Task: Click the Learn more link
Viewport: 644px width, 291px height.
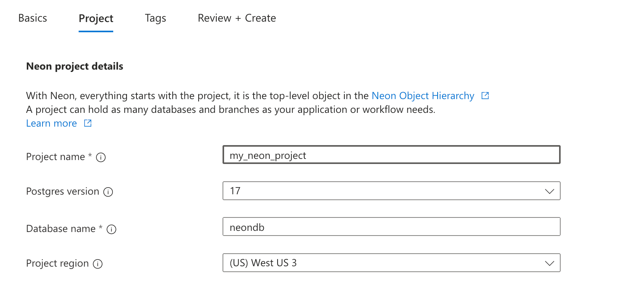Action: click(51, 123)
